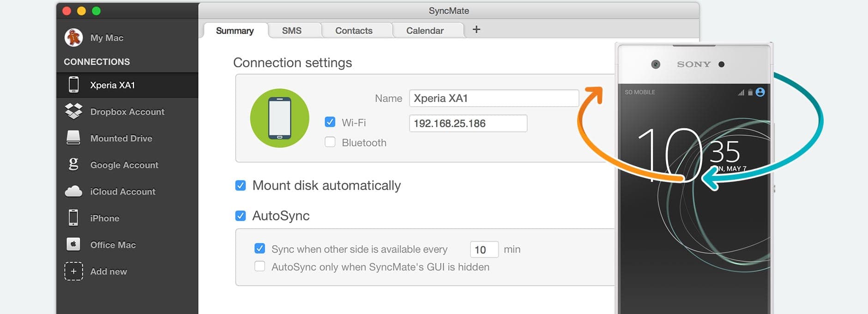Add a new plugin tab with plus
868x314 pixels.
click(x=476, y=30)
